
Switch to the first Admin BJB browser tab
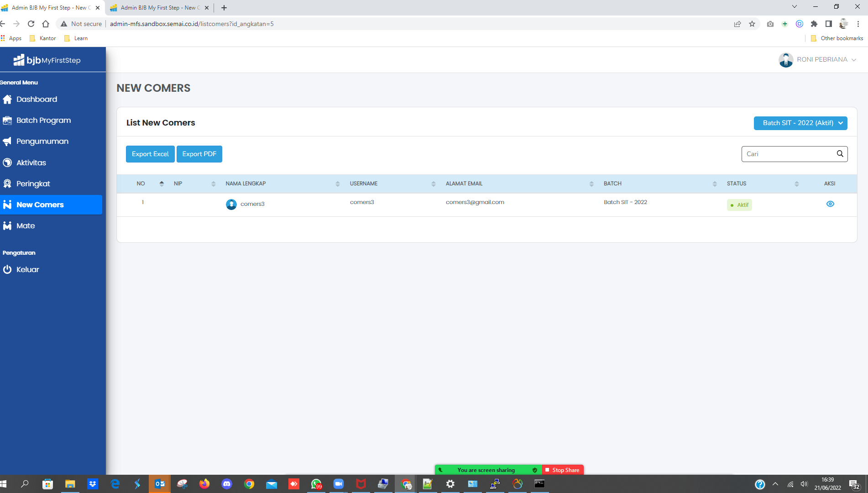coord(50,8)
